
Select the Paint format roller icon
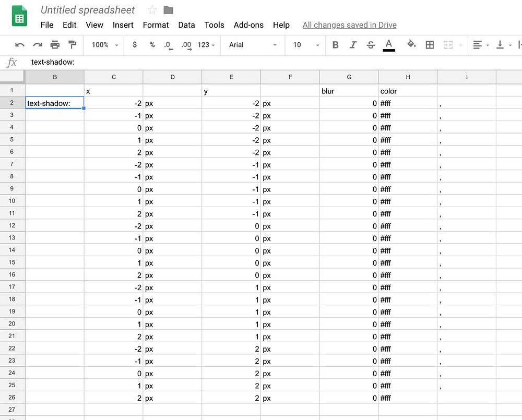pyautogui.click(x=72, y=44)
